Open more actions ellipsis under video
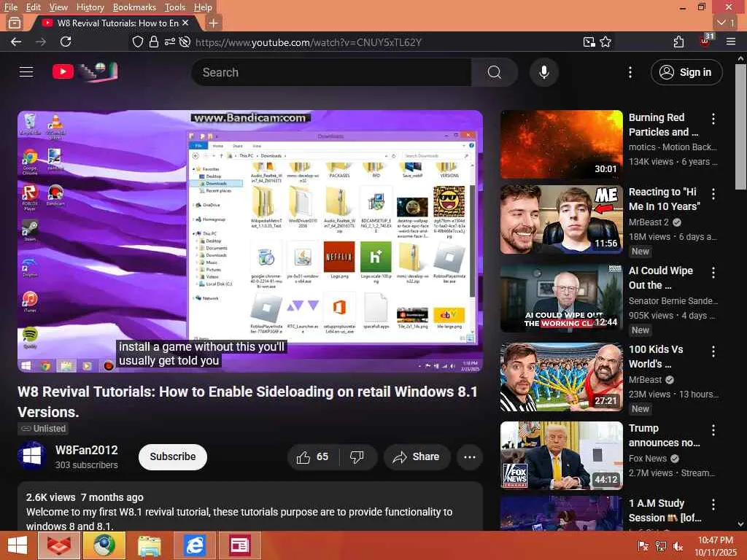This screenshot has height=560, width=747. 470,456
